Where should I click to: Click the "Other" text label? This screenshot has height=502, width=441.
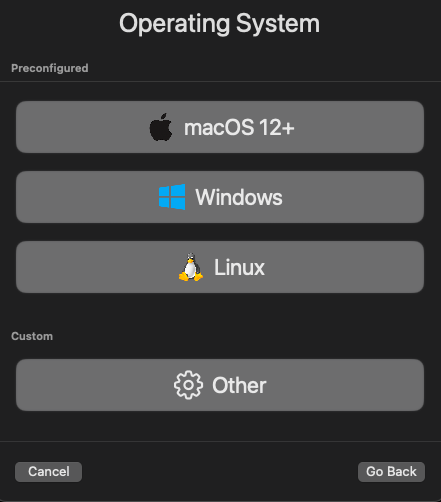click(239, 385)
